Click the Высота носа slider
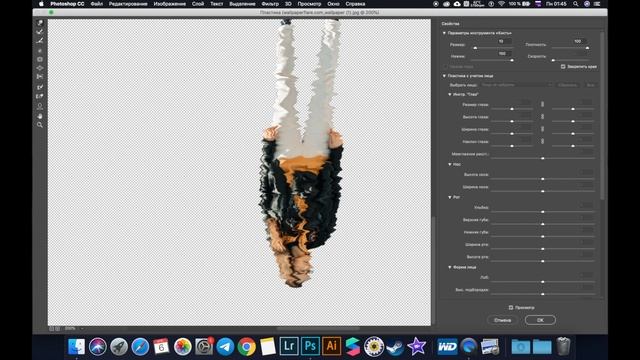Screen dimensions: 640x360 coord(543,179)
